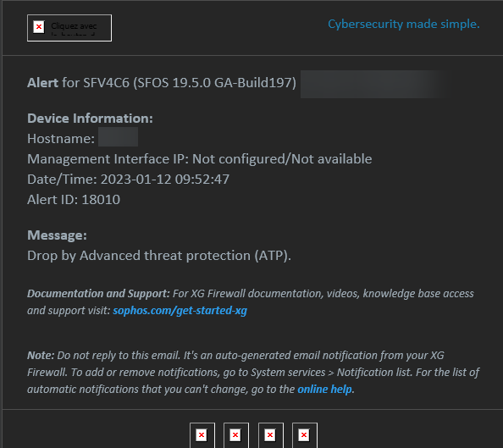Click the "Note:" label in the footer text

pyautogui.click(x=41, y=355)
